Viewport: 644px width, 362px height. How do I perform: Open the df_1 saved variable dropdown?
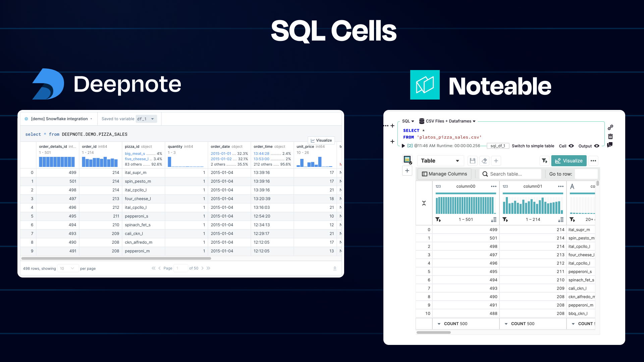click(146, 119)
